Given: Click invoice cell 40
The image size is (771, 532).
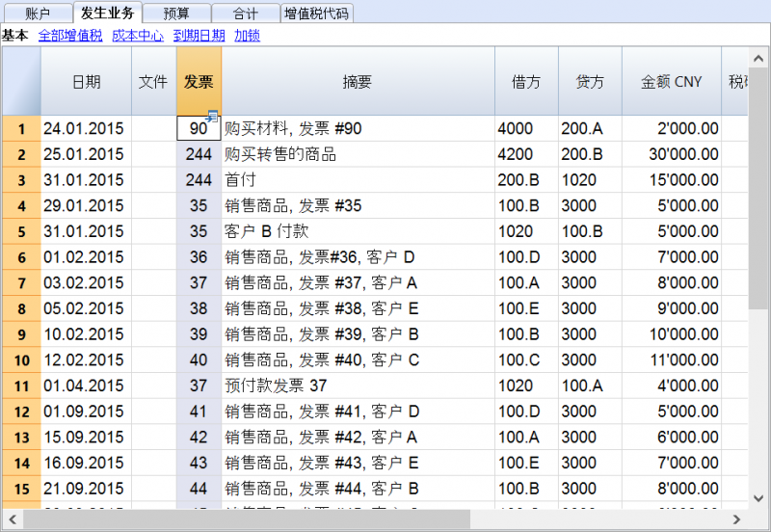Looking at the screenshot, I should (x=199, y=359).
